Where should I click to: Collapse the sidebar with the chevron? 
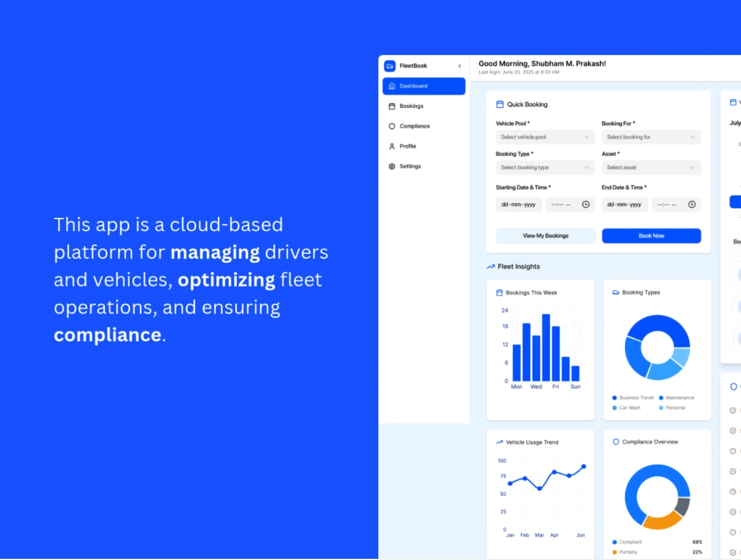(x=459, y=66)
